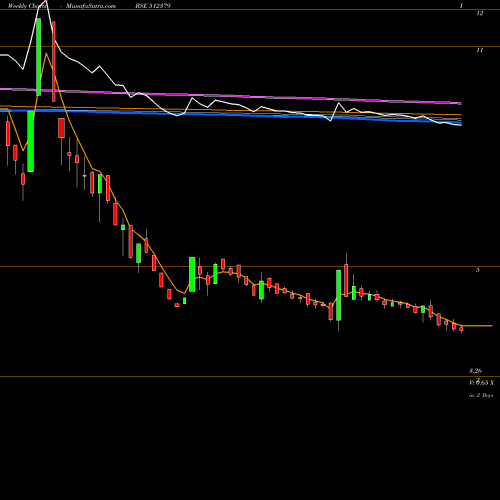The height and width of the screenshot is (500, 500).
Task: Click the 'Weekly Charts' title text
Action: point(28,6)
